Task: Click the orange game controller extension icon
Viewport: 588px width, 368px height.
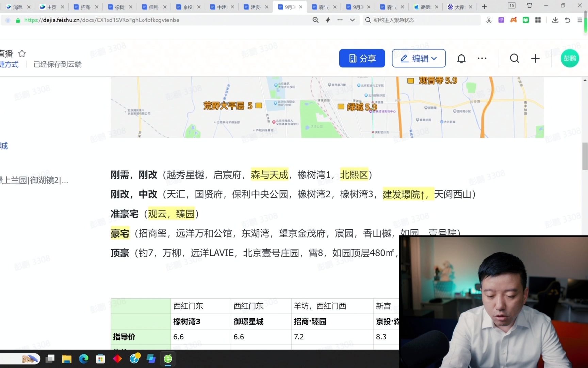Action: click(513, 20)
